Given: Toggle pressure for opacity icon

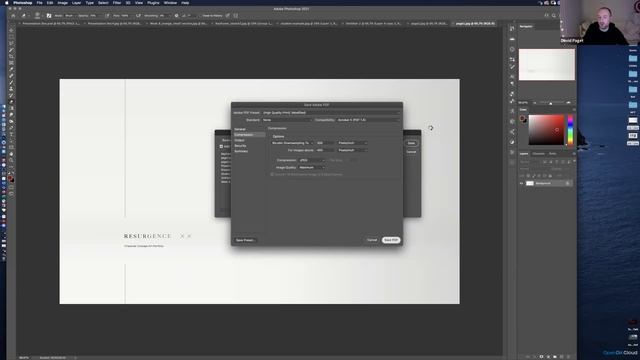Looking at the screenshot, I should tap(107, 16).
